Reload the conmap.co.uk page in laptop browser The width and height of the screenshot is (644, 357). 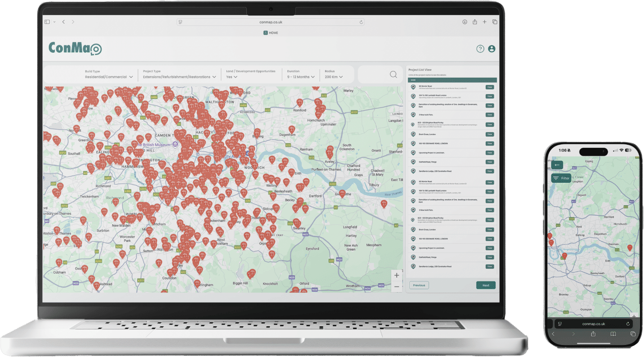click(x=361, y=22)
